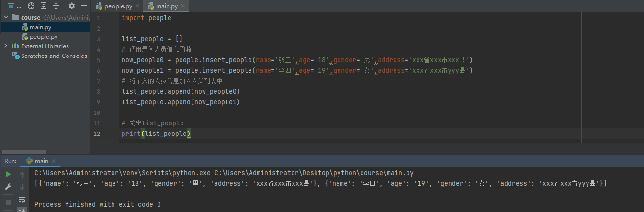Image resolution: width=644 pixels, height=212 pixels.
Task: Click the python.exe command line in console
Action: point(224,173)
